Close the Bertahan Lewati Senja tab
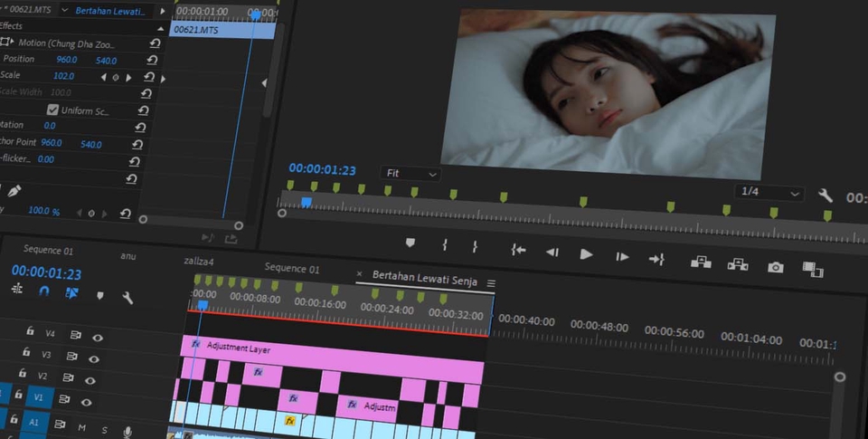This screenshot has height=439, width=868. coord(359,274)
